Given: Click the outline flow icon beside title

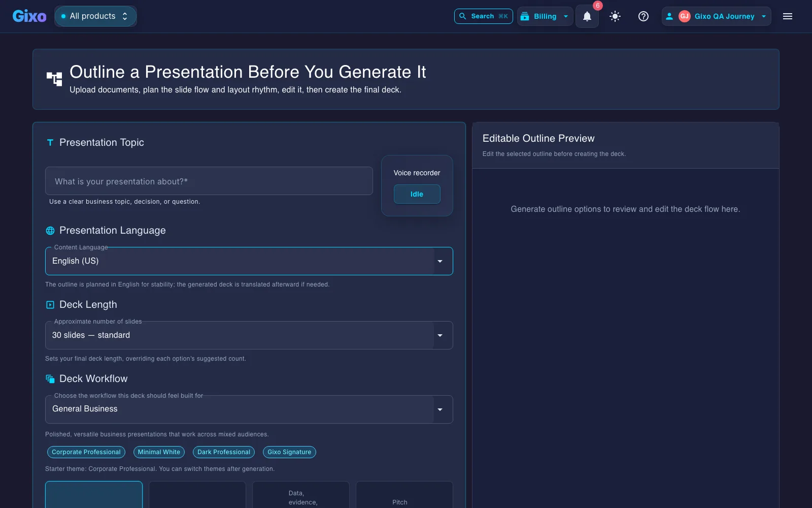Looking at the screenshot, I should point(54,79).
